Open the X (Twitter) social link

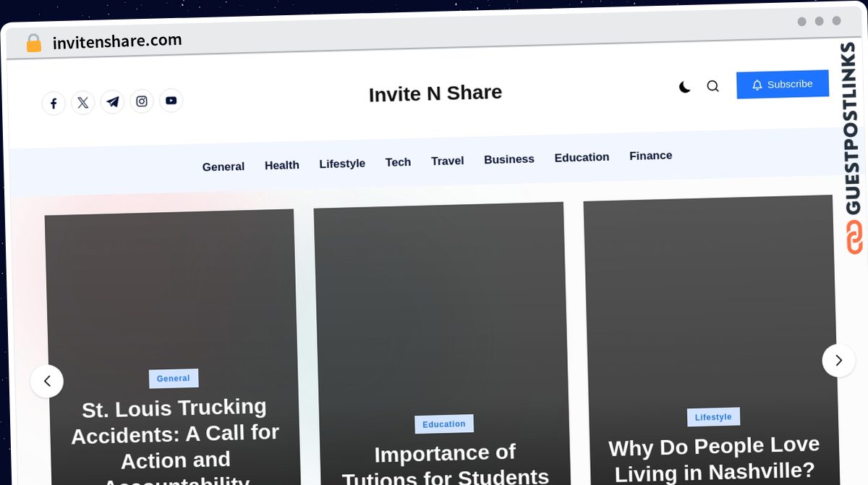coord(83,103)
